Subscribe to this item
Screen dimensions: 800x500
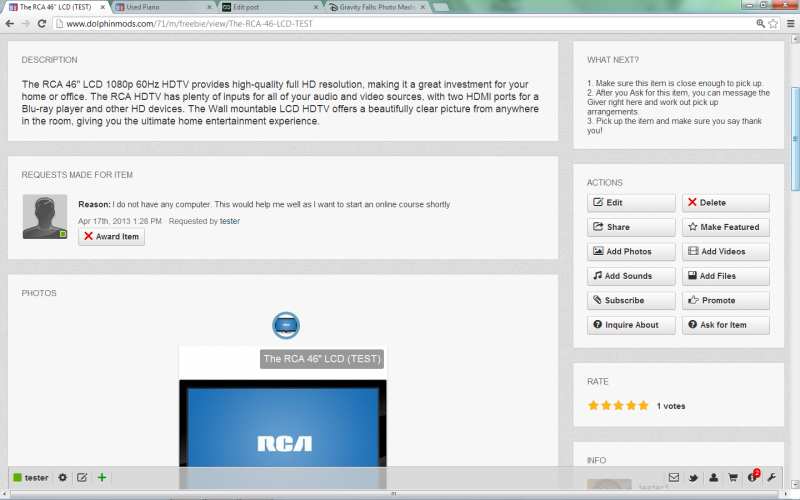coord(631,301)
